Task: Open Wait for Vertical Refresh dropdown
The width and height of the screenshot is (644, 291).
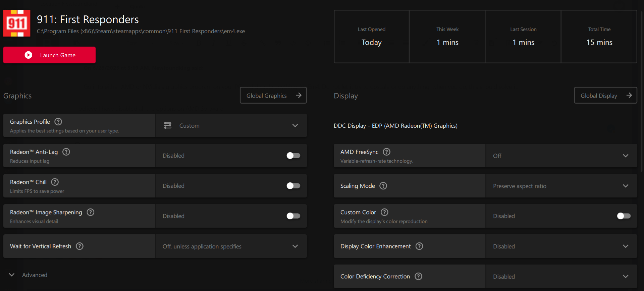Action: tap(231, 246)
